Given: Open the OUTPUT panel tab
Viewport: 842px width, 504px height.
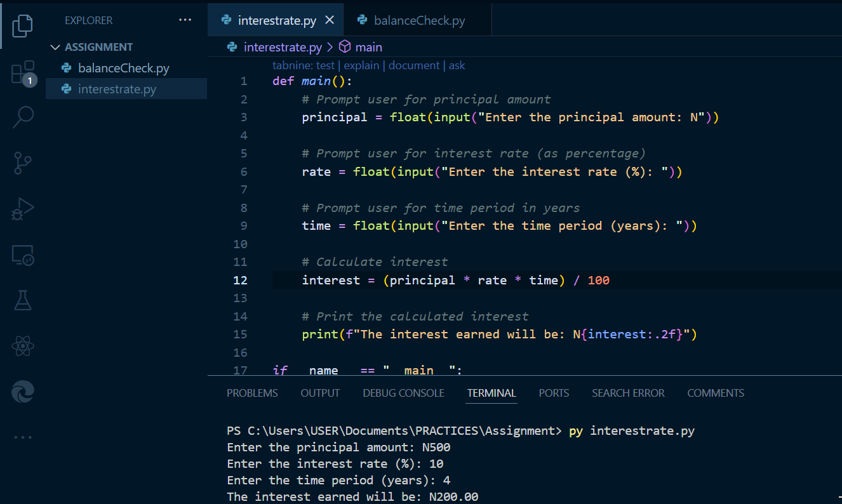Looking at the screenshot, I should [320, 393].
